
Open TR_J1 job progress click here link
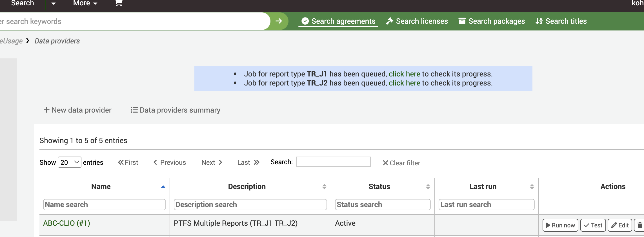coord(404,74)
